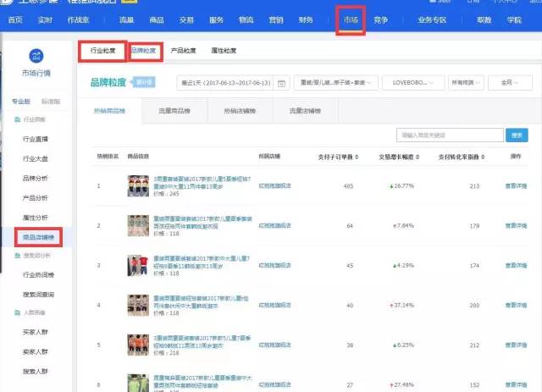The image size is (542, 392).
Task: Open 买家人群 in sidebar
Action: coord(36,332)
